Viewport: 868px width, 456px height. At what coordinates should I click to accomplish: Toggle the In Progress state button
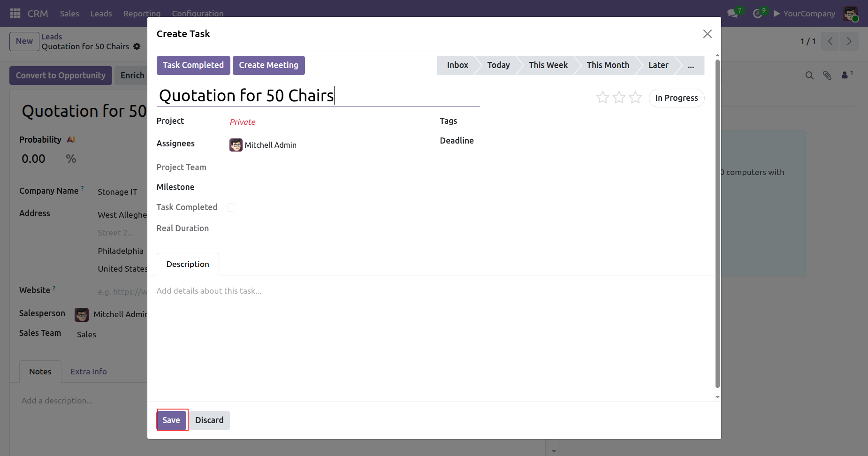pyautogui.click(x=676, y=98)
